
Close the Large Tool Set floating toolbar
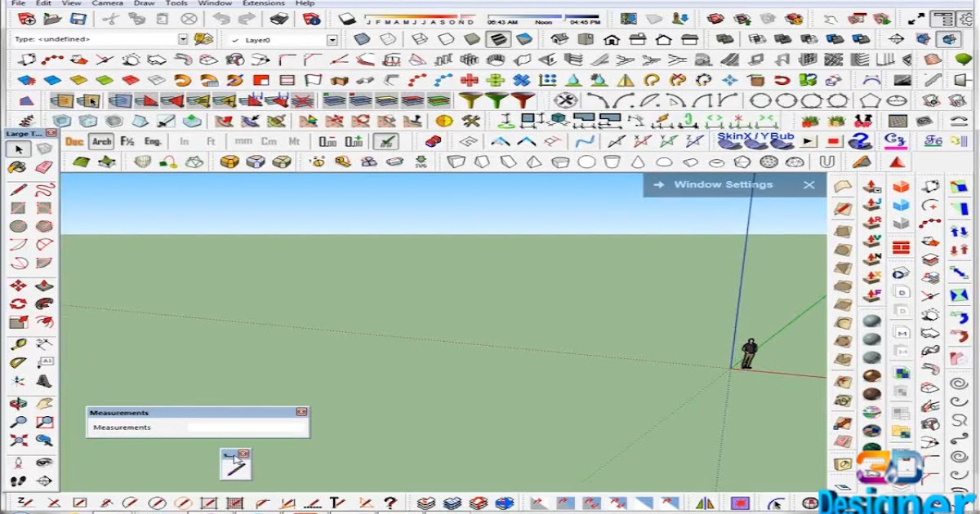pyautogui.click(x=51, y=133)
